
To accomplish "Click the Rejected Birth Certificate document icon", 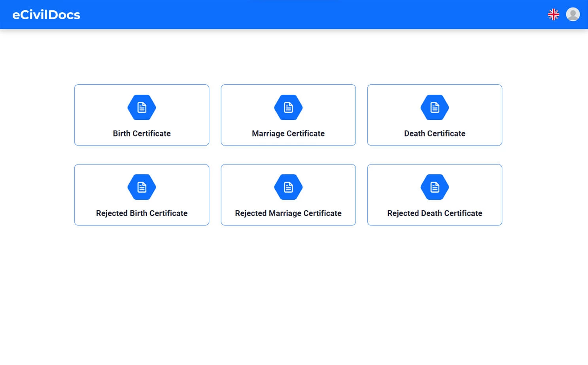I will 142,187.
